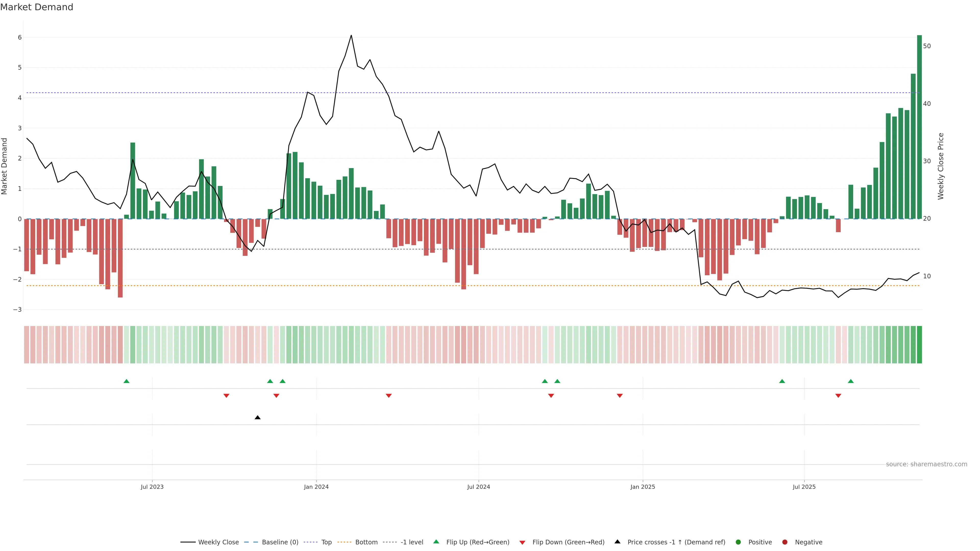This screenshot has height=551, width=980.
Task: Click the green Flip Up legend triangle
Action: pyautogui.click(x=436, y=542)
